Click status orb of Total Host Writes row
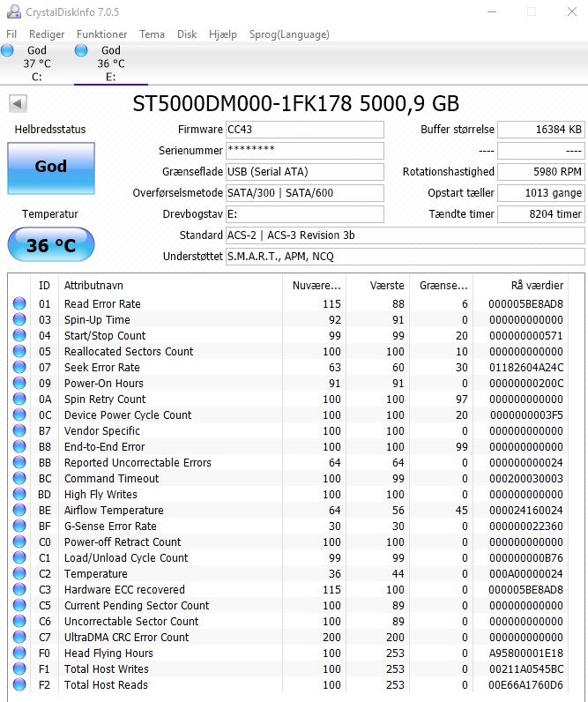 tap(19, 668)
